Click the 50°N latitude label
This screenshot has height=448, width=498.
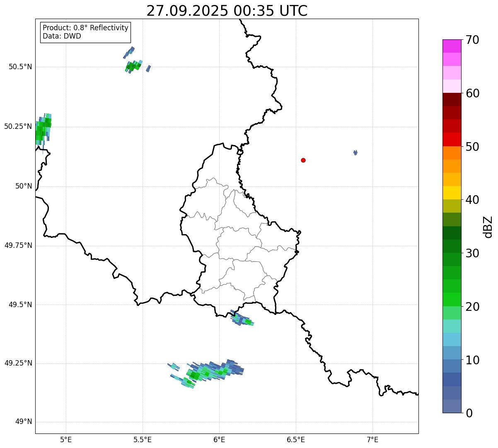[24, 186]
